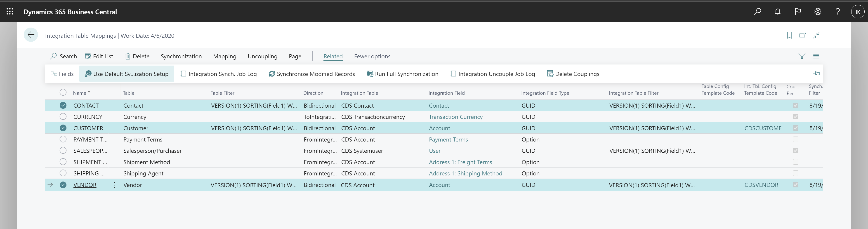Screen dimensions: 868x229
Task: Open the VENDOR record link
Action: (85, 185)
